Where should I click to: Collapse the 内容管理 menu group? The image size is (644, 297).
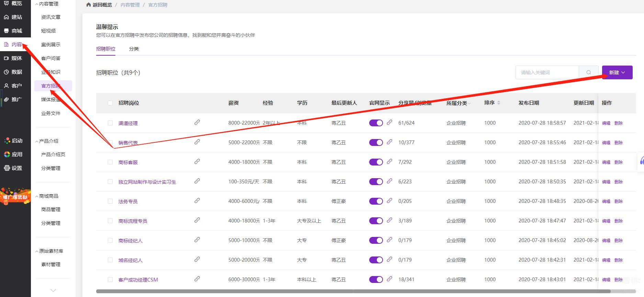point(47,4)
